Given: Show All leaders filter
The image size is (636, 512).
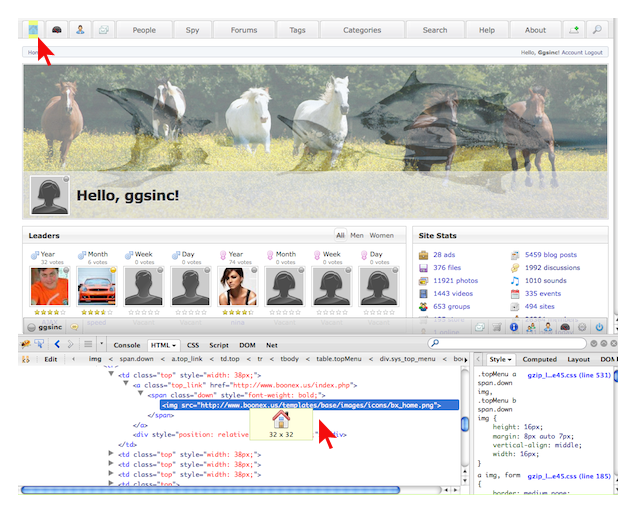Looking at the screenshot, I should coord(340,236).
